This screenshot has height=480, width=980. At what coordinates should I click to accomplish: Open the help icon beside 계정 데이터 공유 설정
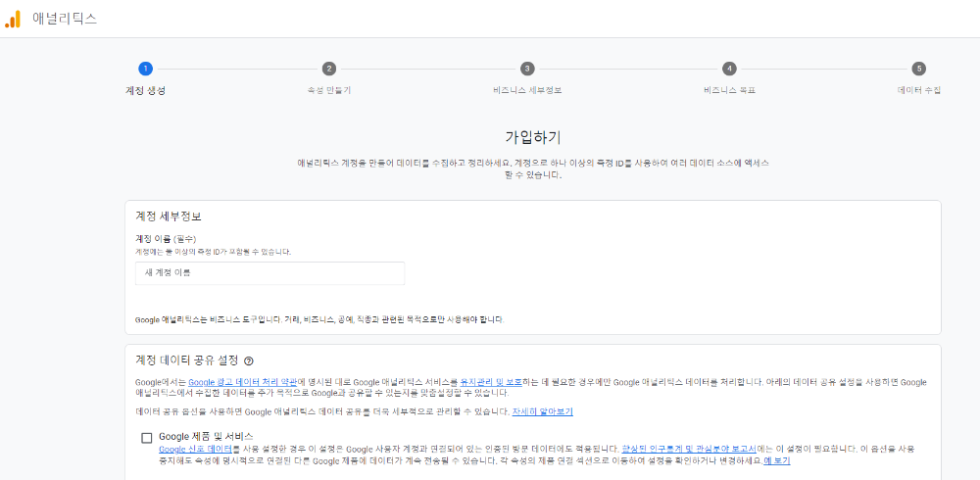coord(248,360)
